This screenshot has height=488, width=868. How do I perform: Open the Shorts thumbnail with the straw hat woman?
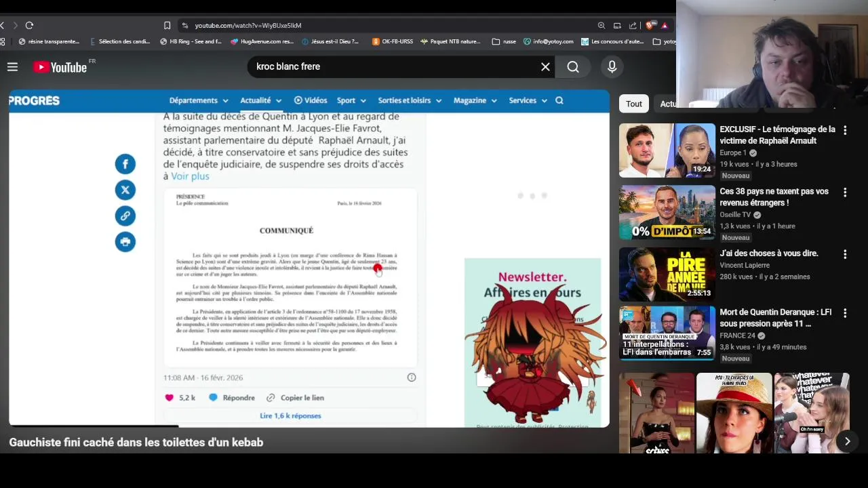(734, 413)
